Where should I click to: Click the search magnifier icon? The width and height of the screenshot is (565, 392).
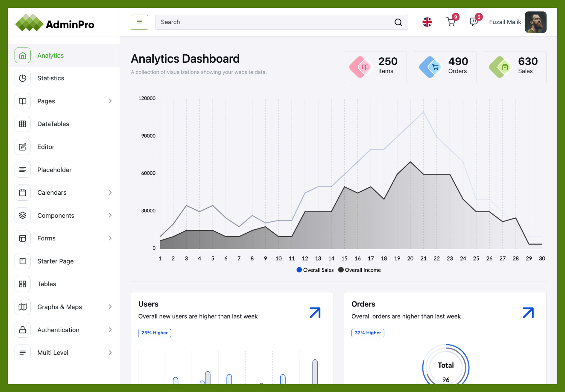398,22
